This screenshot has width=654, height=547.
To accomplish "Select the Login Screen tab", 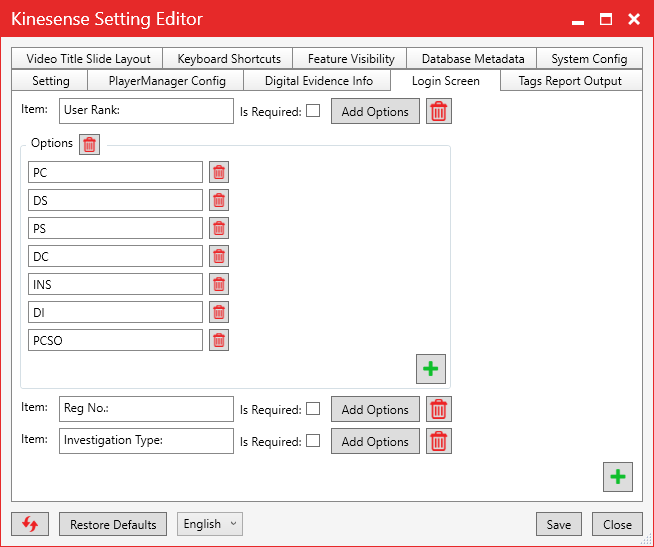I will point(445,81).
